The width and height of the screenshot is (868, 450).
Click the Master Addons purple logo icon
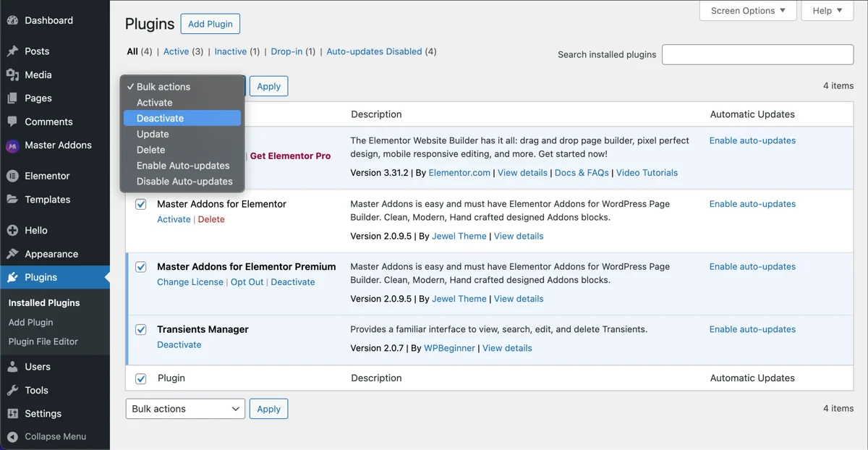click(x=12, y=145)
